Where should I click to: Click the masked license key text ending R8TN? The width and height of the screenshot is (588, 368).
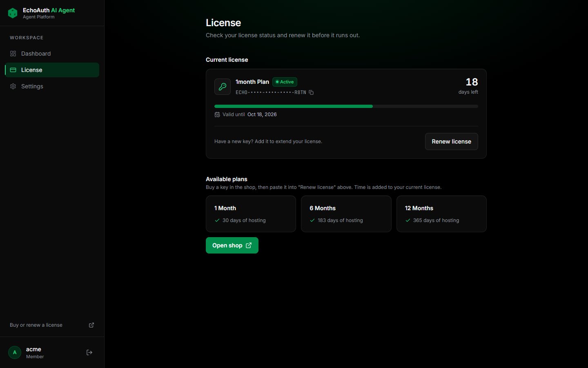coord(271,92)
